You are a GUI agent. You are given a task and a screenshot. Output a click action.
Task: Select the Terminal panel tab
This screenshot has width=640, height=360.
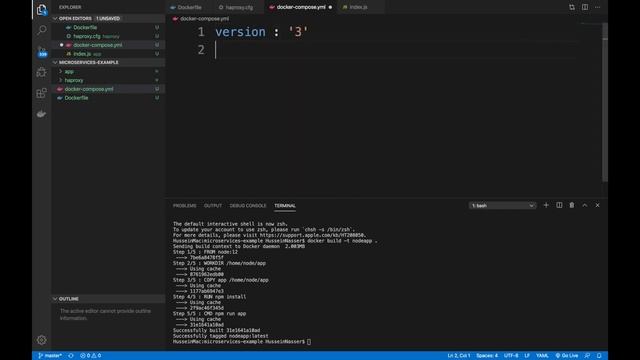click(x=285, y=206)
